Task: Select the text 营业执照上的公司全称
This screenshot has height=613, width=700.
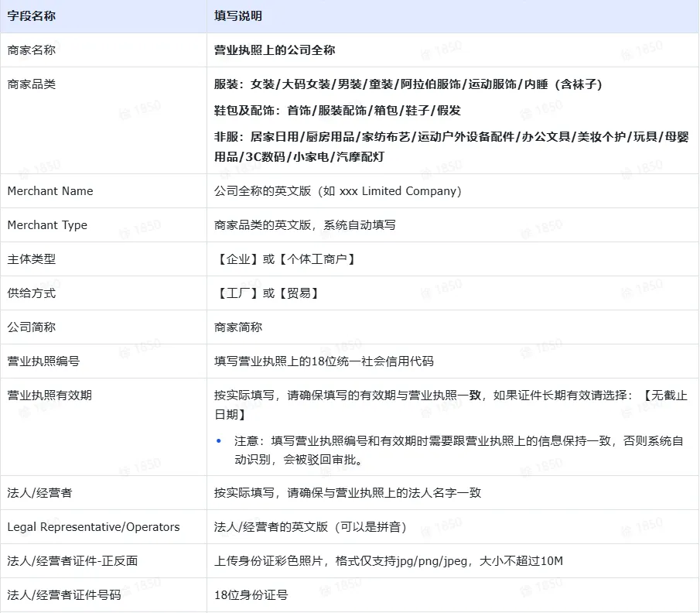Action: (274, 50)
